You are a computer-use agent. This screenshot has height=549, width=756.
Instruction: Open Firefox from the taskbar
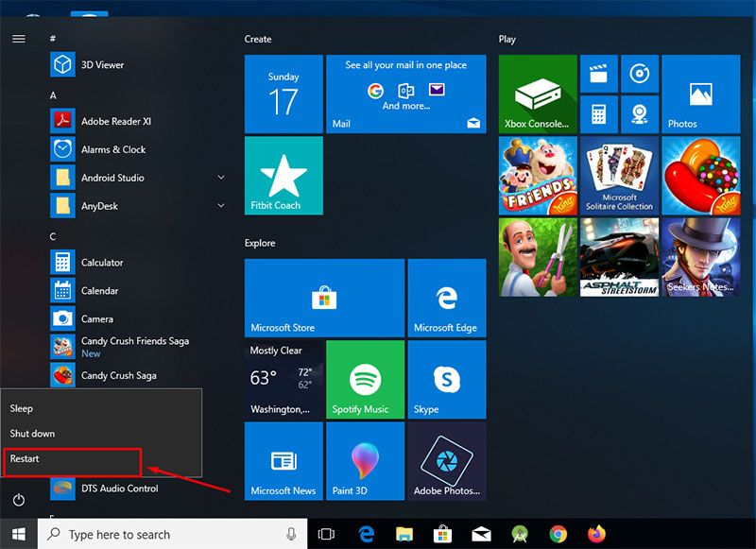pos(596,534)
